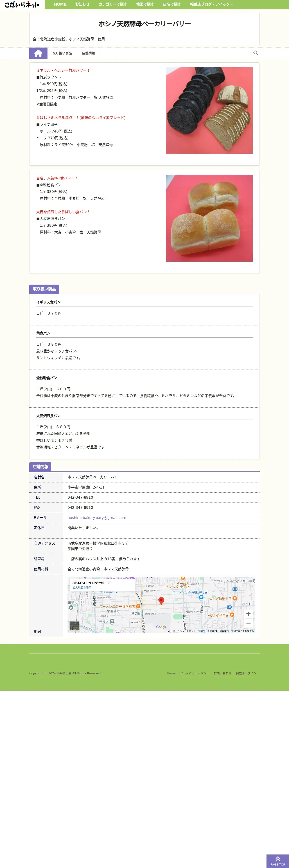Click 地図の誤りを報告する on the map
Image resolution: width=289 pixels, height=868 pixels.
[243, 631]
